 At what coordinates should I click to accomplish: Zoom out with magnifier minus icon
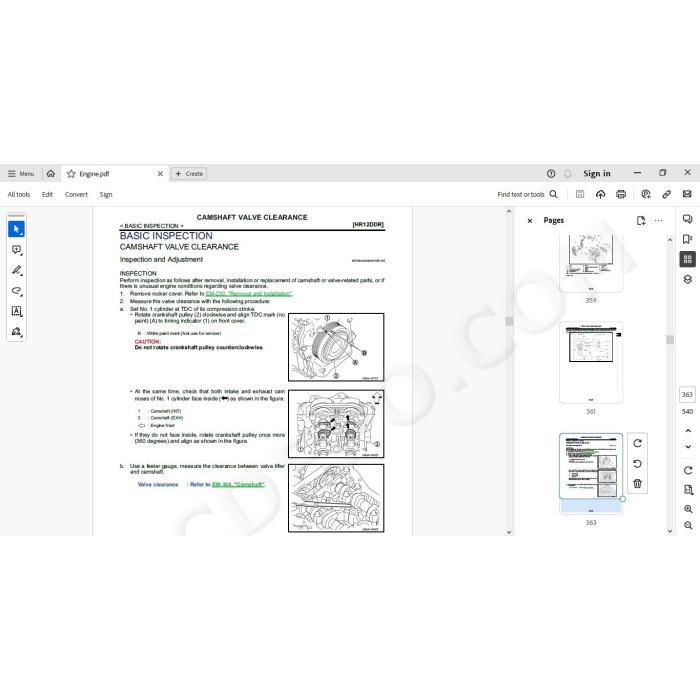(x=688, y=525)
